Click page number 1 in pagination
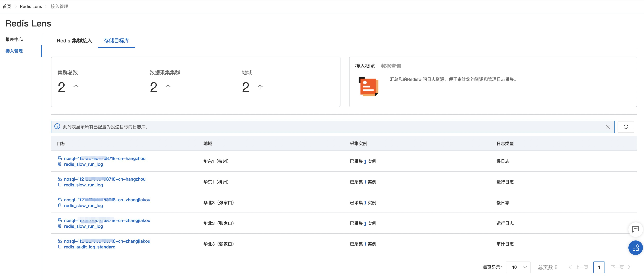 (599, 267)
